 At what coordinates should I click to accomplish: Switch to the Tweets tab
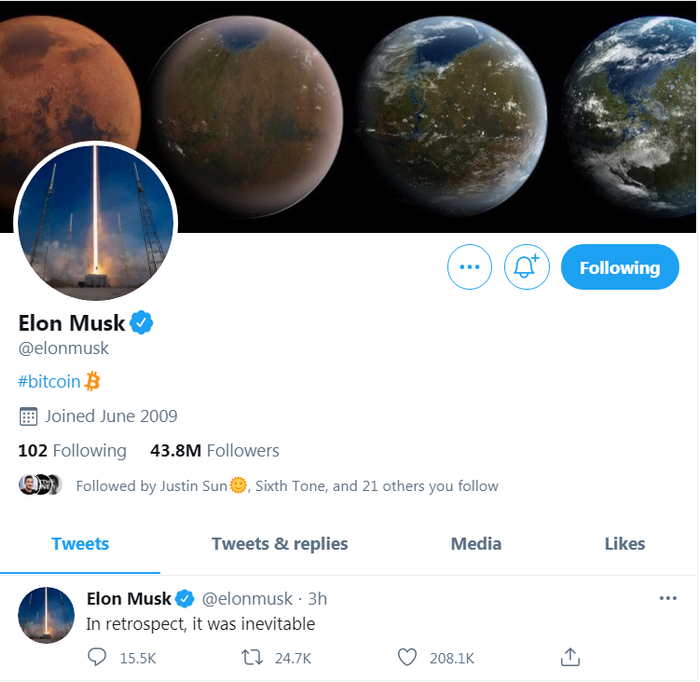80,544
